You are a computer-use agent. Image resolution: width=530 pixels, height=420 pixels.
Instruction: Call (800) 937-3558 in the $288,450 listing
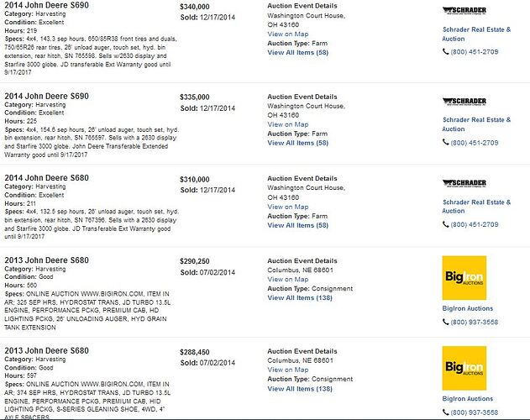coord(475,412)
